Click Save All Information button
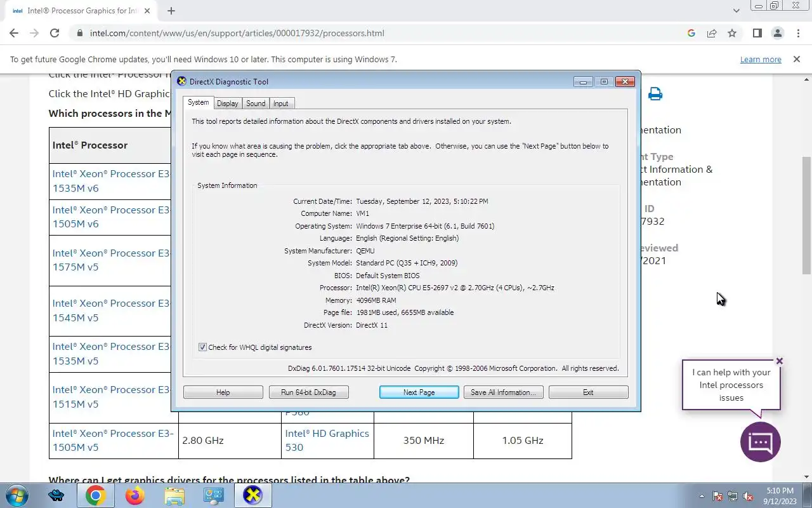Viewport: 812px width, 508px height. [x=503, y=392]
